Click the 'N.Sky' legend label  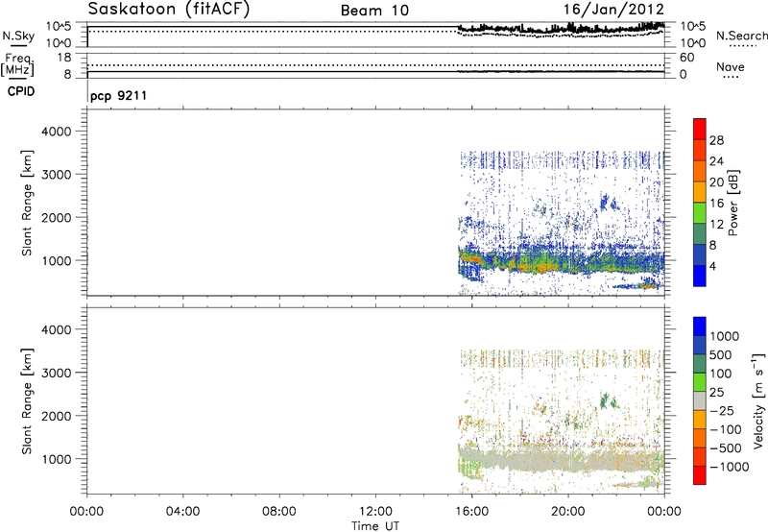18,36
